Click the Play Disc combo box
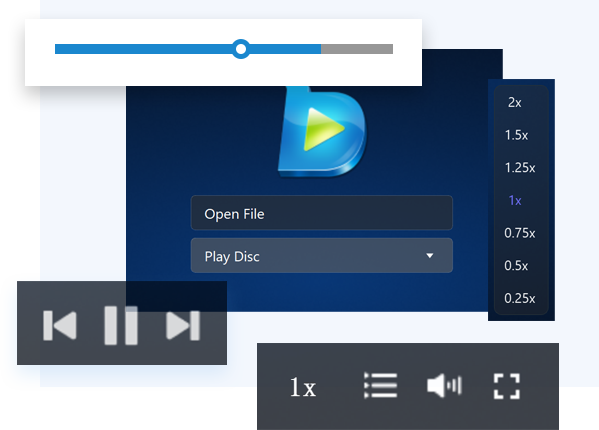 322,255
